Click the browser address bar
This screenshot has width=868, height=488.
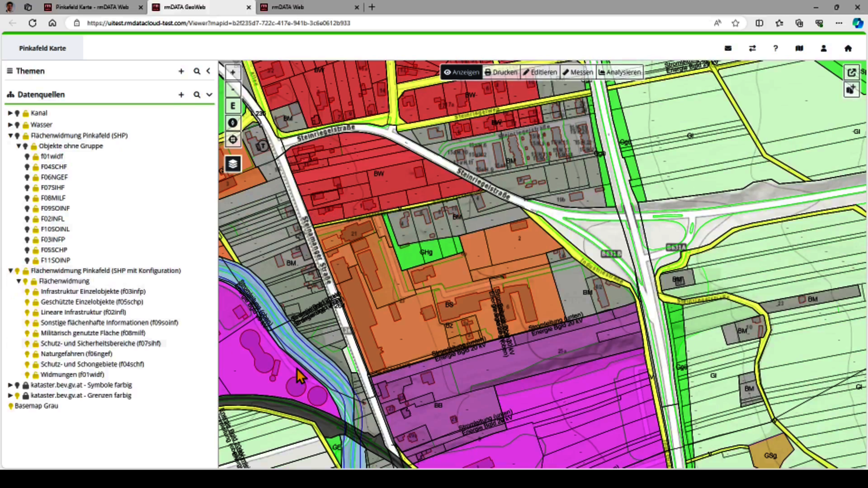(x=391, y=23)
